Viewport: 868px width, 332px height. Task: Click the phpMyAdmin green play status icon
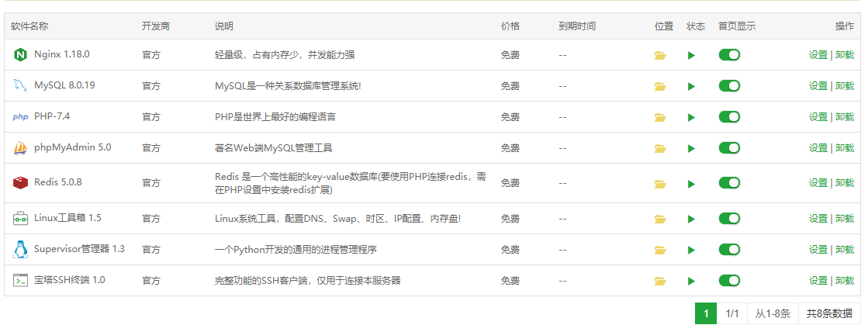coord(691,148)
